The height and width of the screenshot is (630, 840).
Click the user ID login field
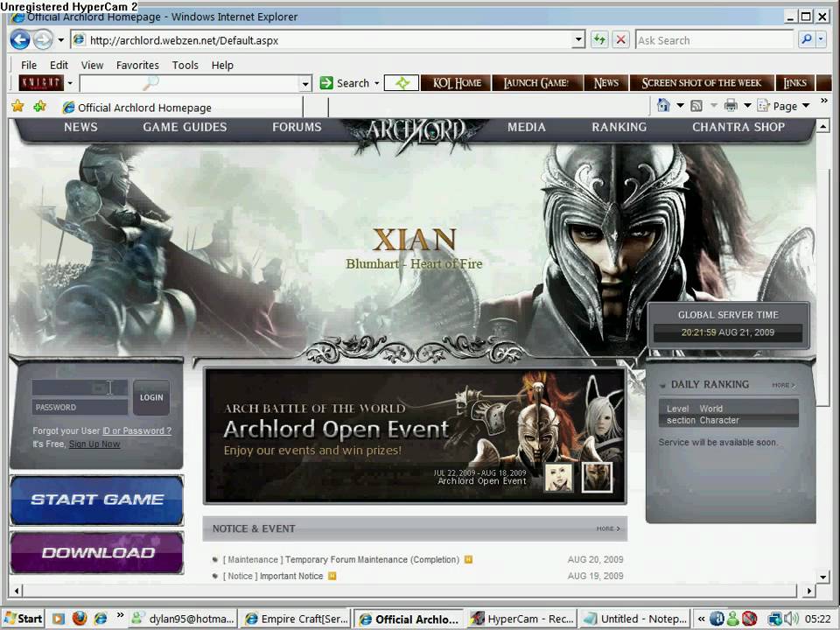coord(80,388)
